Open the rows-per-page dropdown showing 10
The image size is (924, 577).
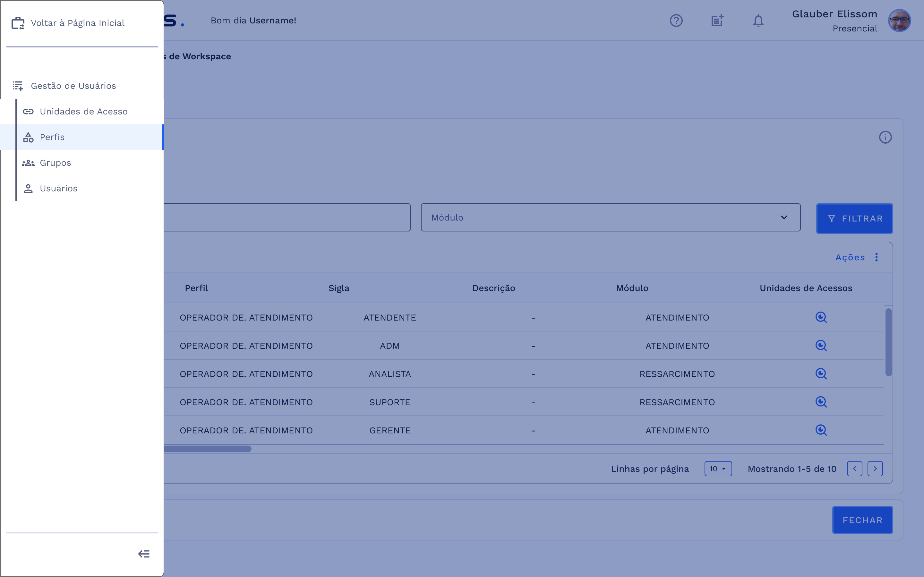[718, 469]
